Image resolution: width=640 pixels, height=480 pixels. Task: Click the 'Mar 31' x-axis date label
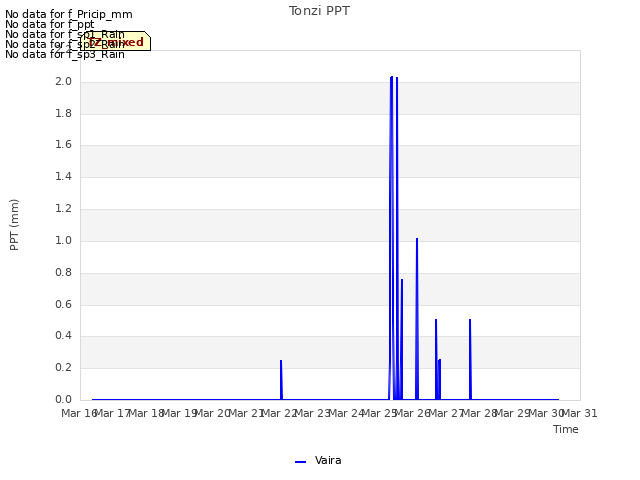[580, 413]
